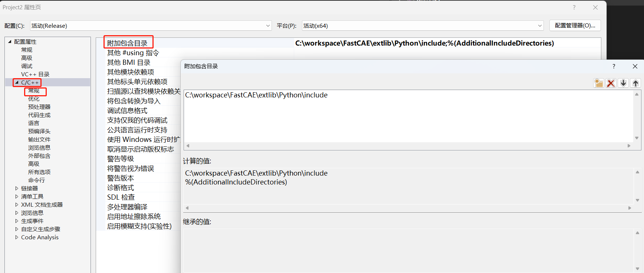Expand the 链接器 node

pos(17,188)
